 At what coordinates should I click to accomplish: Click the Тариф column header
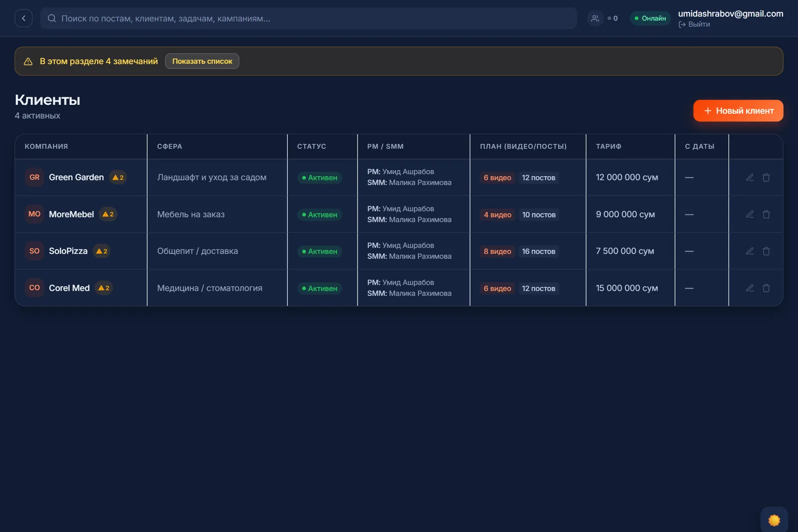click(608, 147)
